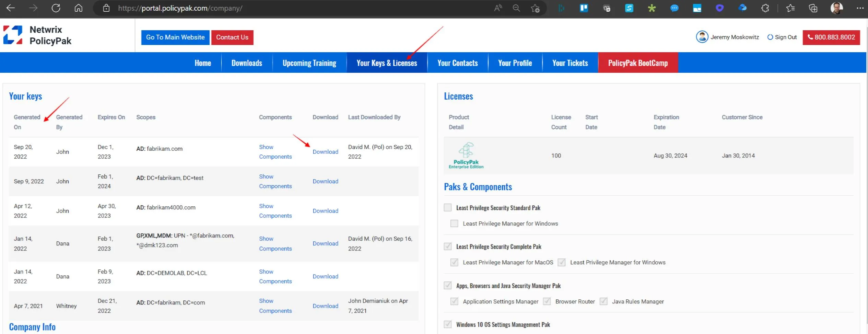Image resolution: width=868 pixels, height=334 pixels.
Task: Open the Read Aloud icon
Action: tap(498, 8)
